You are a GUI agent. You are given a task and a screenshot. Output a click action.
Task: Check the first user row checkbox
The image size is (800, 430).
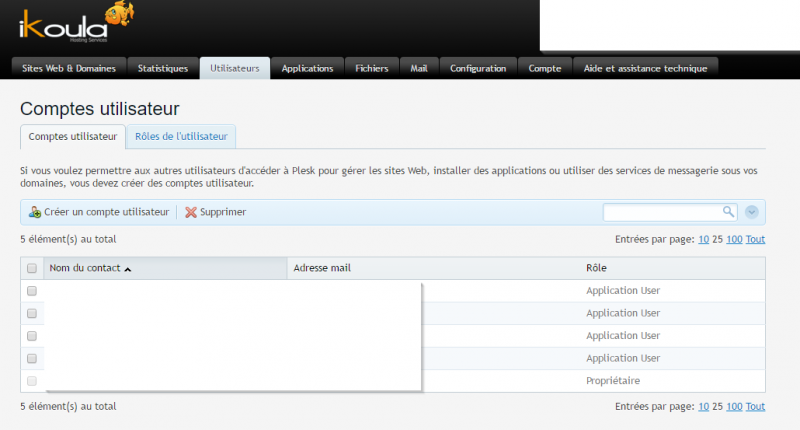[x=32, y=291]
